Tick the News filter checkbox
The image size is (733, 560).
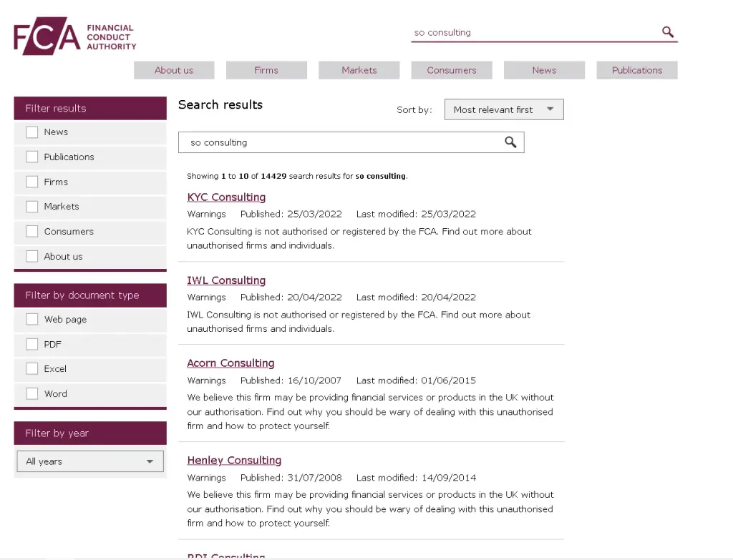(31, 132)
